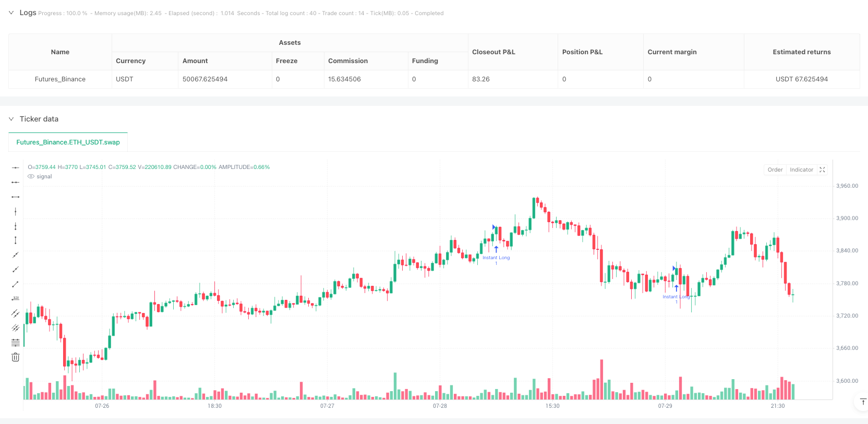Toggle the Order display on chart
This screenshot has height=424, width=868.
tap(775, 169)
